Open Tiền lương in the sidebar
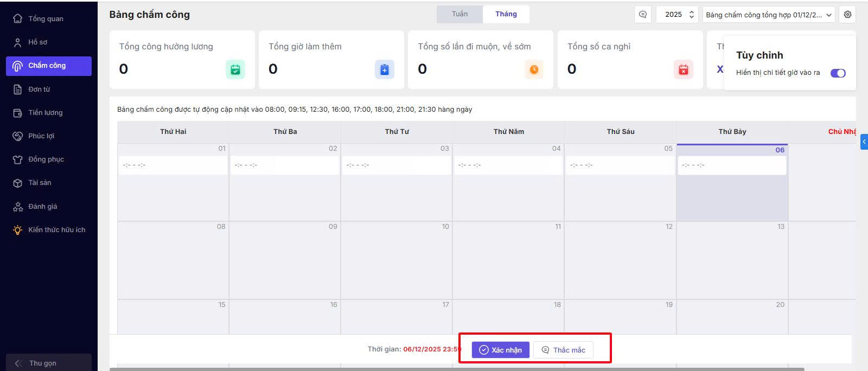 tap(46, 113)
